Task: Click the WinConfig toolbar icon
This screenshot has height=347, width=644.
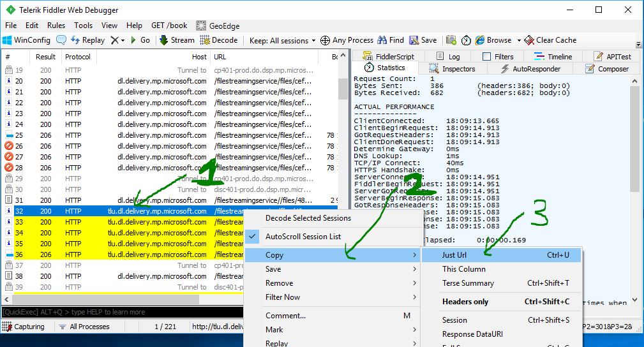Action: (8, 40)
